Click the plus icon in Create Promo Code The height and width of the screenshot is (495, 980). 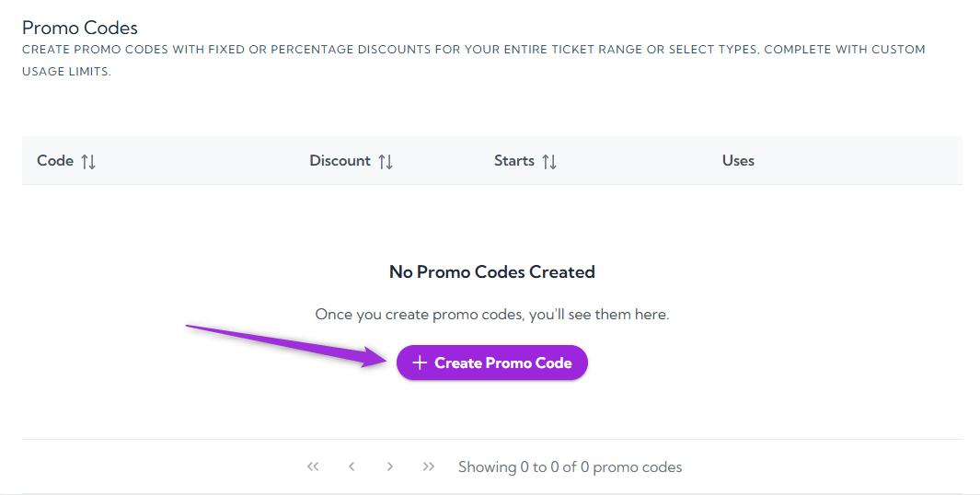[420, 363]
